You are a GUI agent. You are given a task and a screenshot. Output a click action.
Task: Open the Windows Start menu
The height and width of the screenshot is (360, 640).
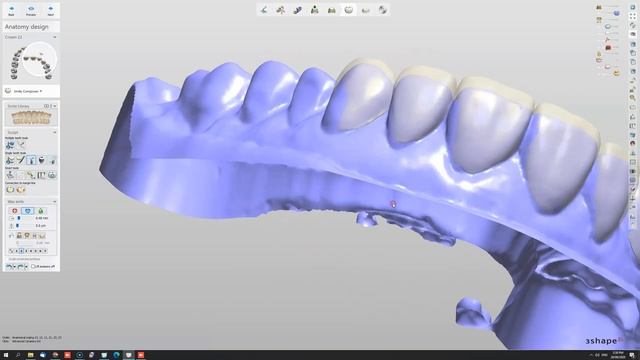pyautogui.click(x=6, y=355)
